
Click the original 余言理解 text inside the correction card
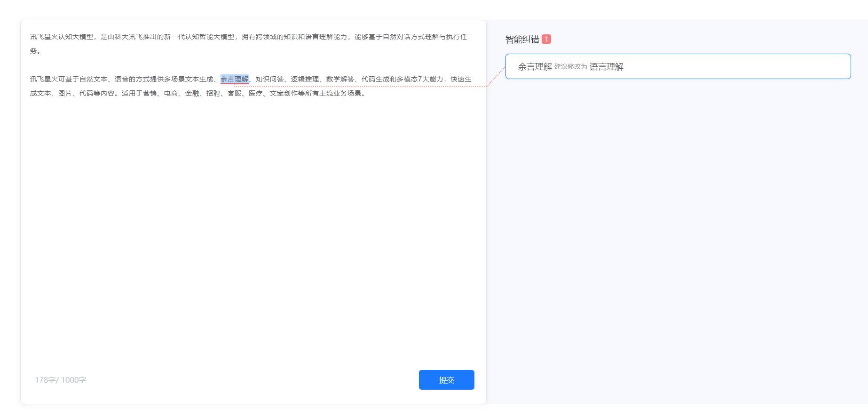[535, 67]
